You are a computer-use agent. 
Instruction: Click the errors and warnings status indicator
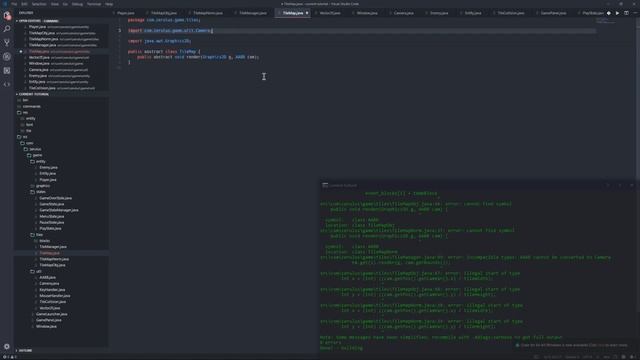10,357
